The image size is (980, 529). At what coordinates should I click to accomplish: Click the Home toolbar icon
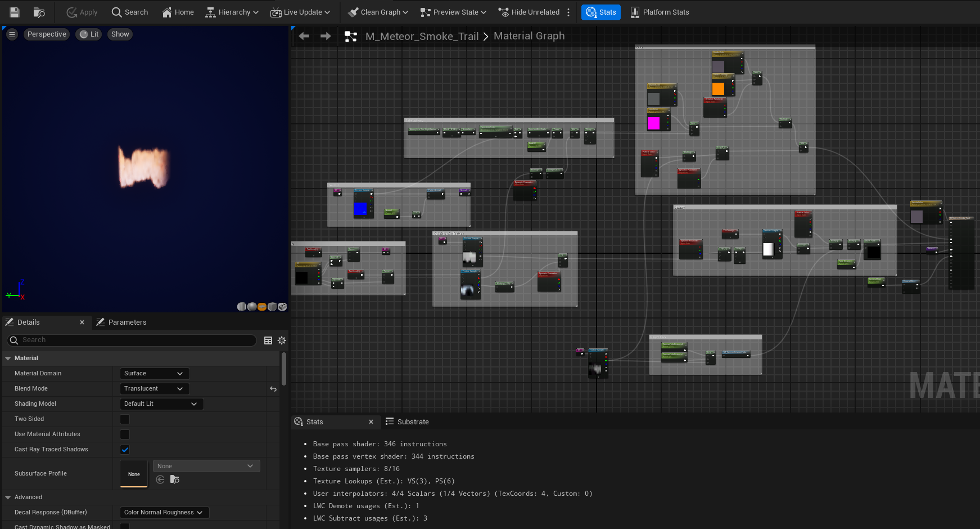pyautogui.click(x=167, y=12)
